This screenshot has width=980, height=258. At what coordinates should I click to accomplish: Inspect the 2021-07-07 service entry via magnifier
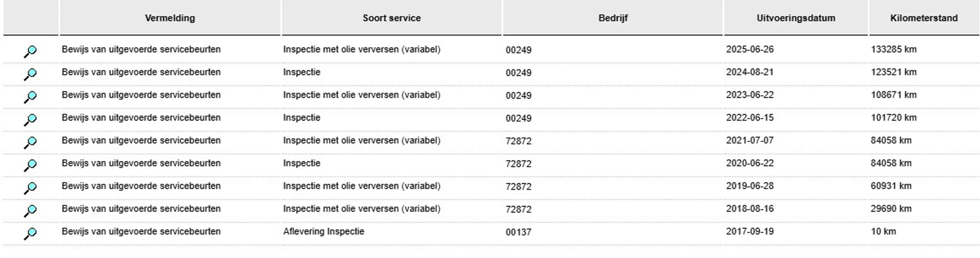30,143
